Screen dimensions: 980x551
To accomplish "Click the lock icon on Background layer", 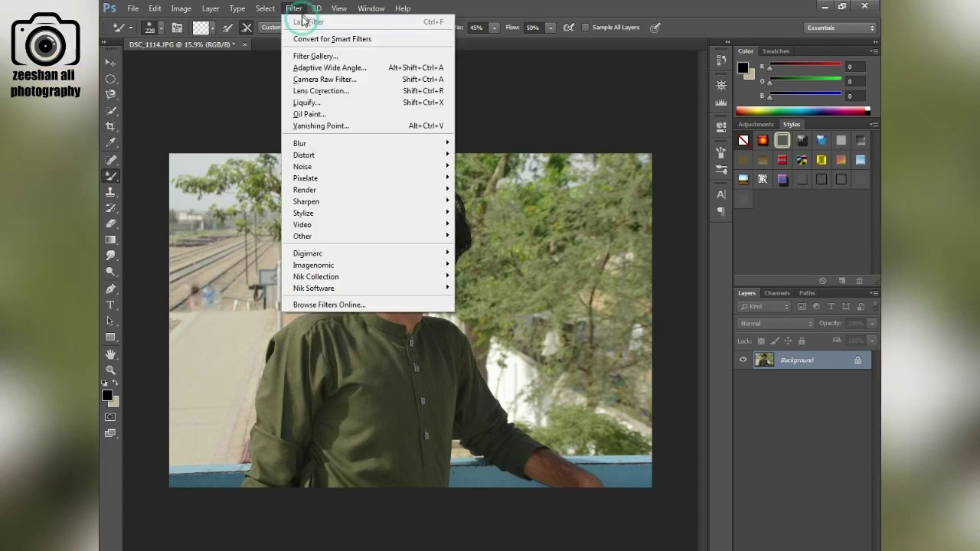I will [857, 360].
